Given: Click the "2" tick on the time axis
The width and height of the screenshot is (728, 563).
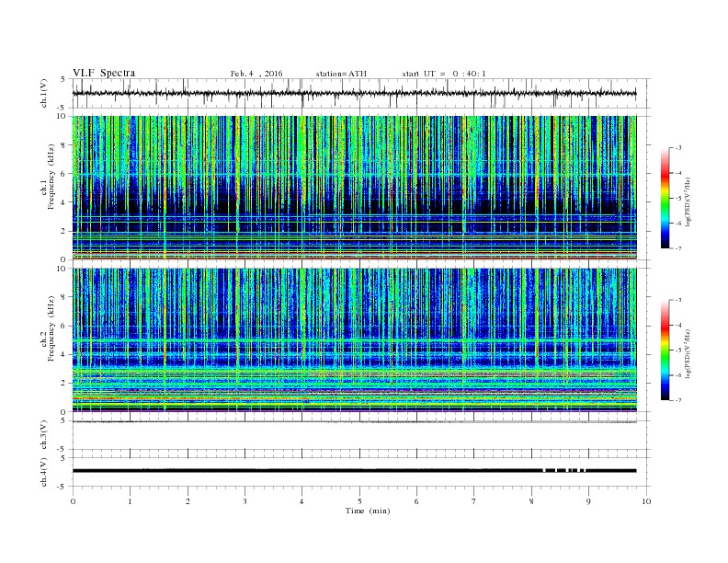Looking at the screenshot, I should click(188, 501).
